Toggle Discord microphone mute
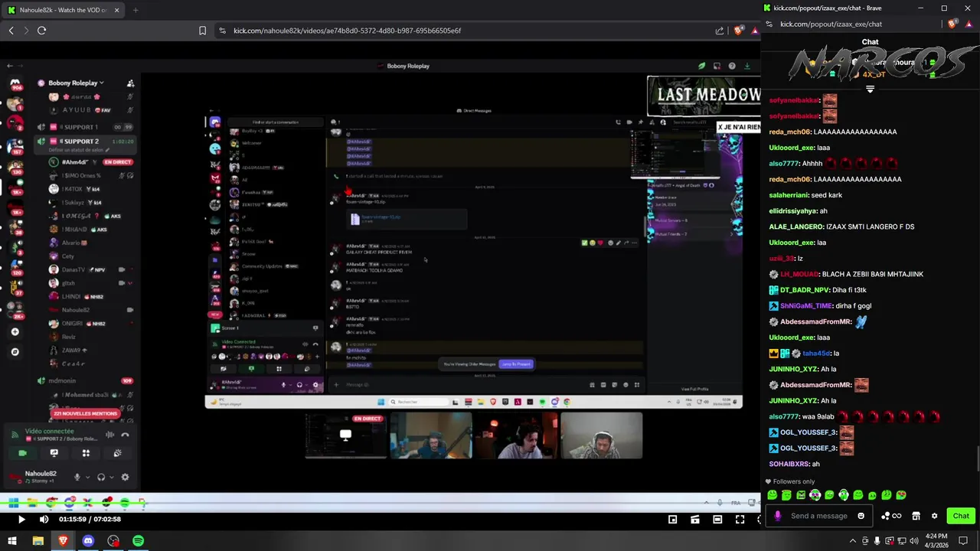Viewport: 980px width, 551px height. [77, 477]
